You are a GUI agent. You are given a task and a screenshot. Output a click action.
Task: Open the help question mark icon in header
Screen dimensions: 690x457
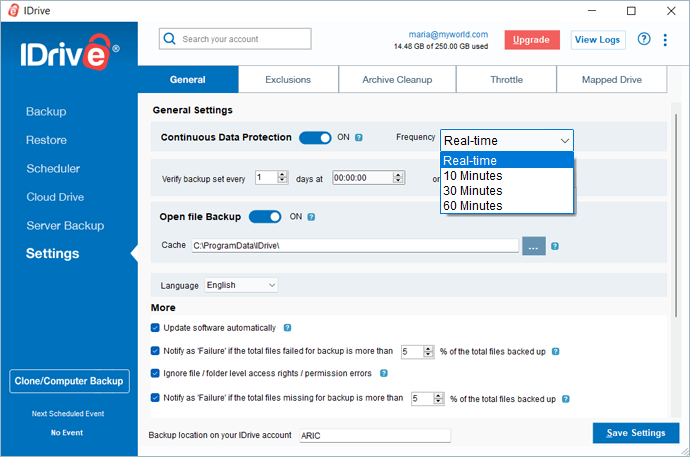pyautogui.click(x=644, y=39)
